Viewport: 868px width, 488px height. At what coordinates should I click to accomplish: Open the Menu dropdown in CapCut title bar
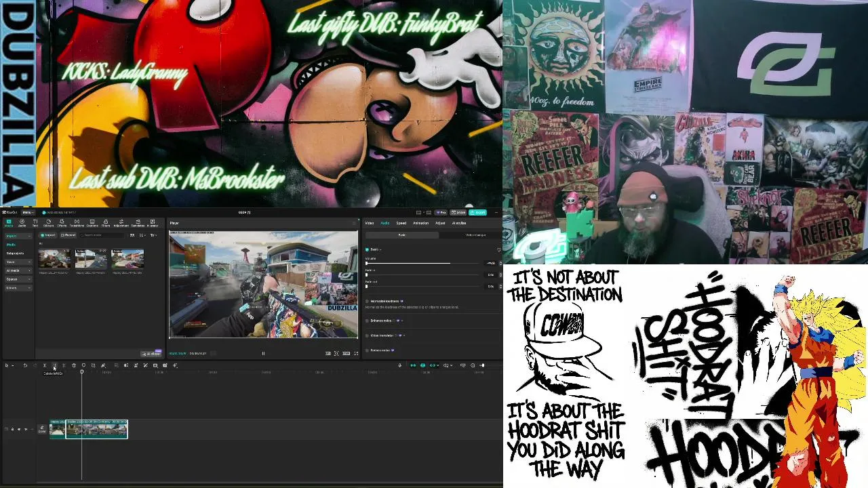coord(28,212)
